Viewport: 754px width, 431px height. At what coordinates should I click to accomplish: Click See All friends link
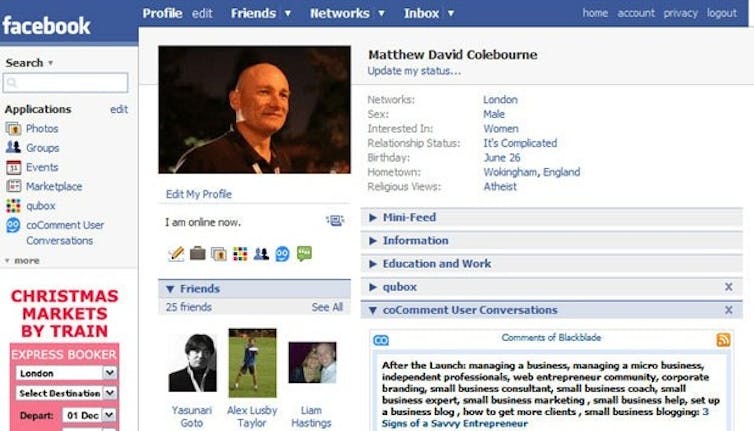327,307
